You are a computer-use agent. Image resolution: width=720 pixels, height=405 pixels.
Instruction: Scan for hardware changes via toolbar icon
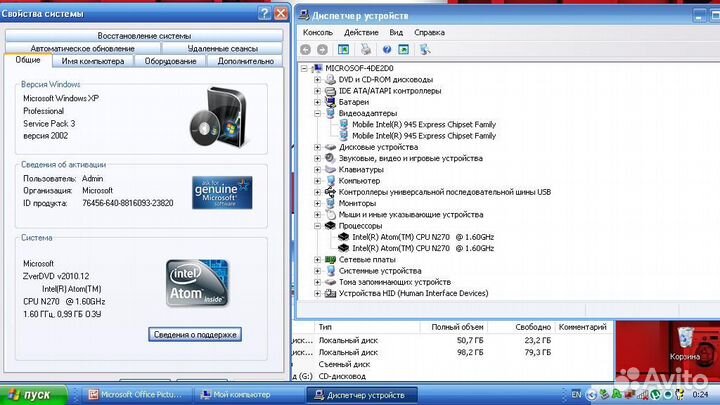pos(425,49)
